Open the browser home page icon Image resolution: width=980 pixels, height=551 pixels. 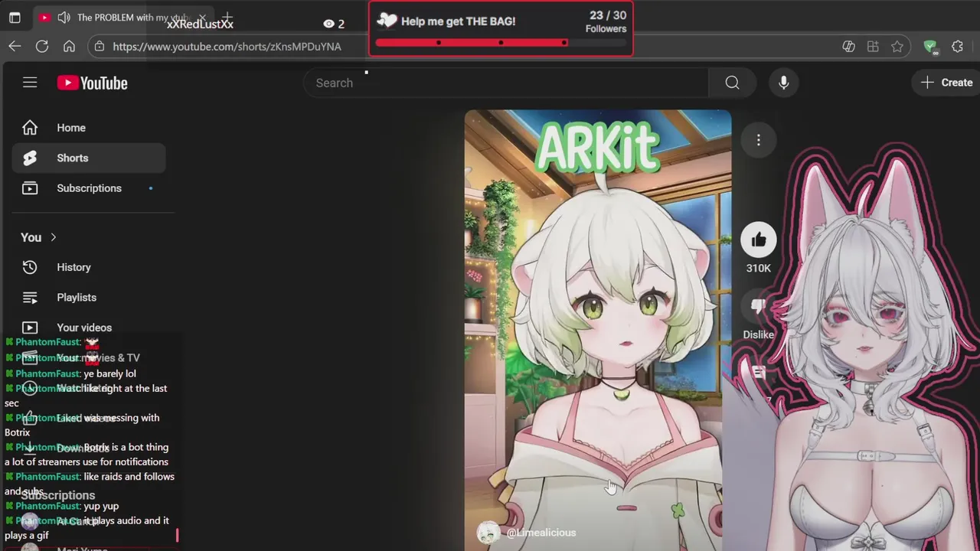point(69,47)
